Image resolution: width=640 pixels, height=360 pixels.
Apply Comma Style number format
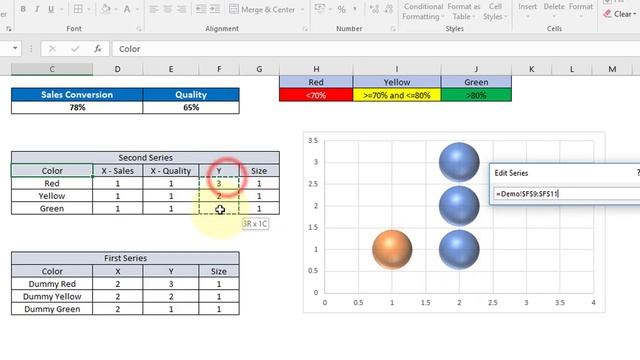[x=355, y=9]
